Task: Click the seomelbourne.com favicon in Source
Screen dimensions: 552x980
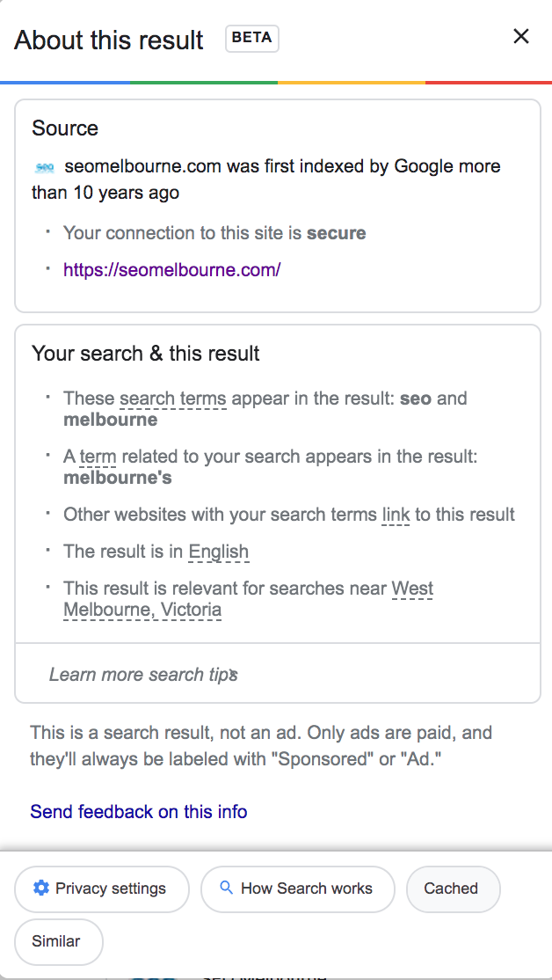Action: [44, 167]
